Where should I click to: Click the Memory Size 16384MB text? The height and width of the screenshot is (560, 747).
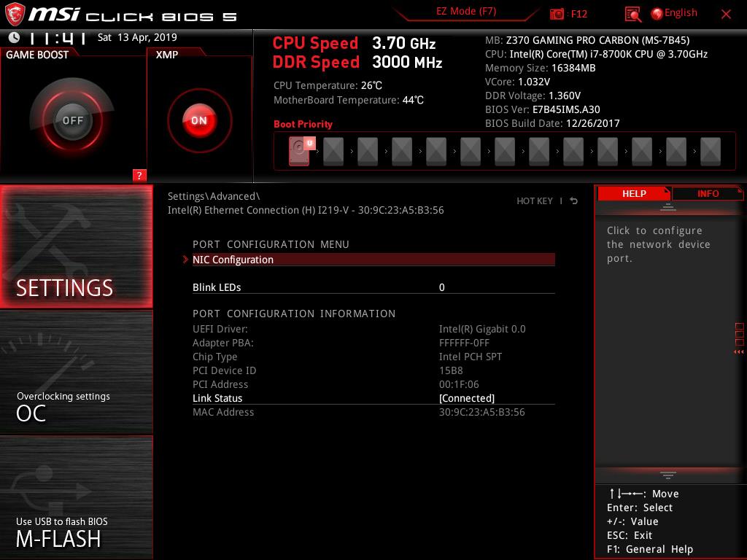tap(541, 68)
